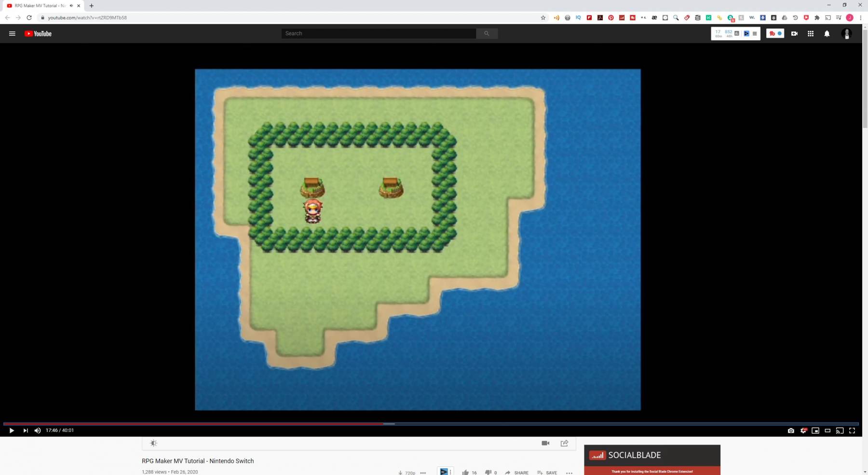Screen dimensions: 868x475
Task: Focus the YouTube search box
Action: [379, 33]
